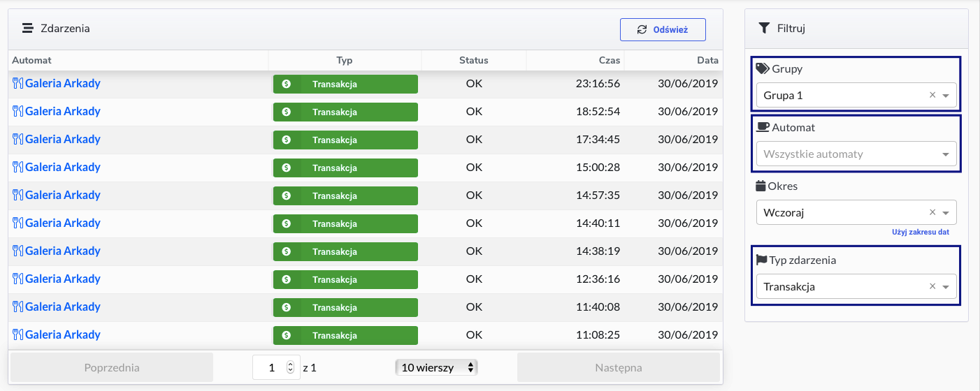
Task: Expand the Grupy dropdown arrow
Action: (946, 96)
